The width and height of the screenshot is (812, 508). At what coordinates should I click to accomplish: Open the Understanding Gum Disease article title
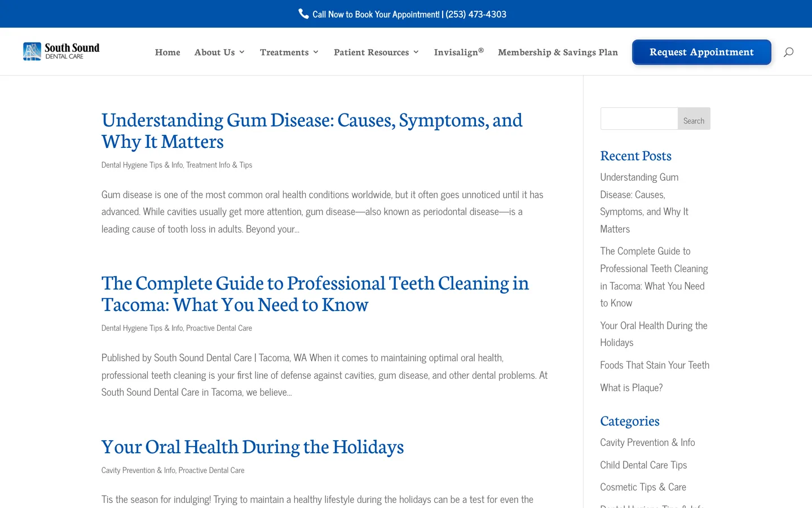(312, 131)
